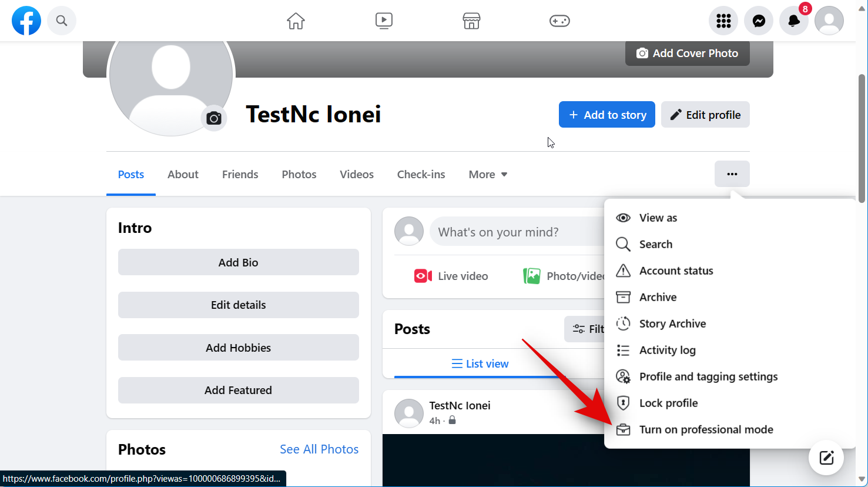Click the Edit profile button
Screen dimensions: 868x487
(x=705, y=115)
